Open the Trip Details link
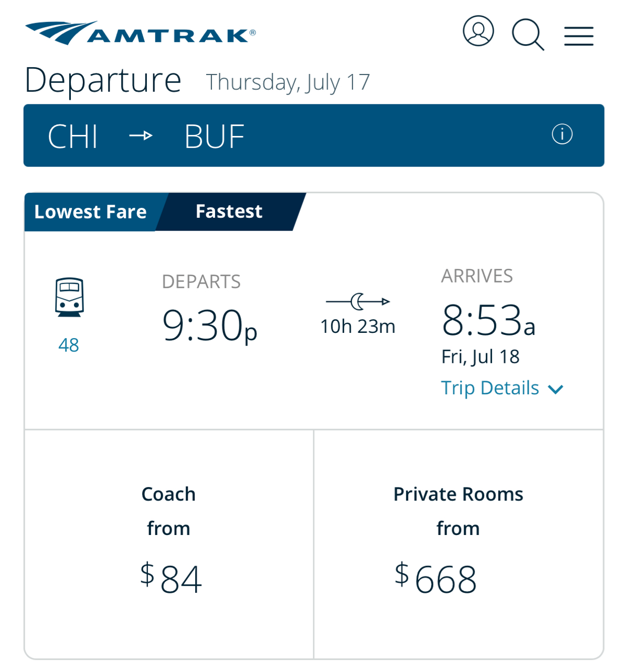628x672 pixels. 490,388
